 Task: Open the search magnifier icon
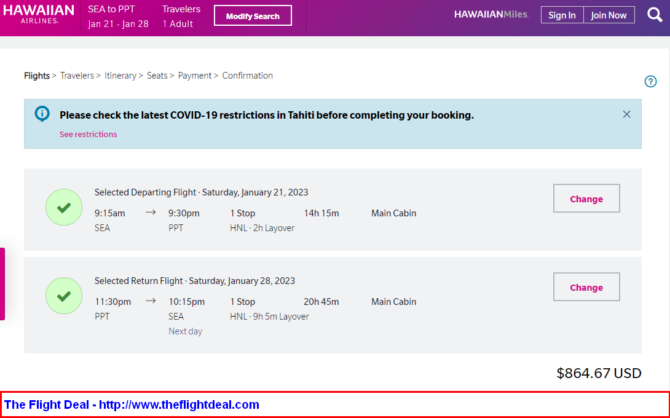(654, 15)
